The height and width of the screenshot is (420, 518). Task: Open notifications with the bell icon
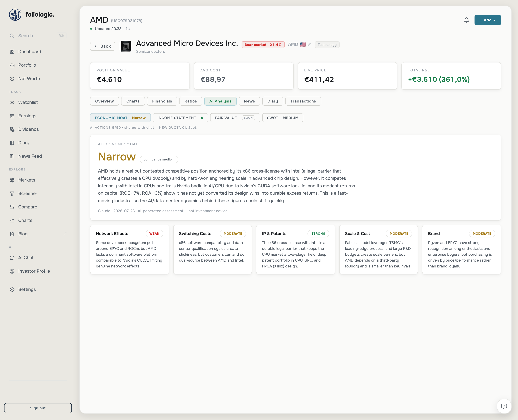click(x=466, y=20)
